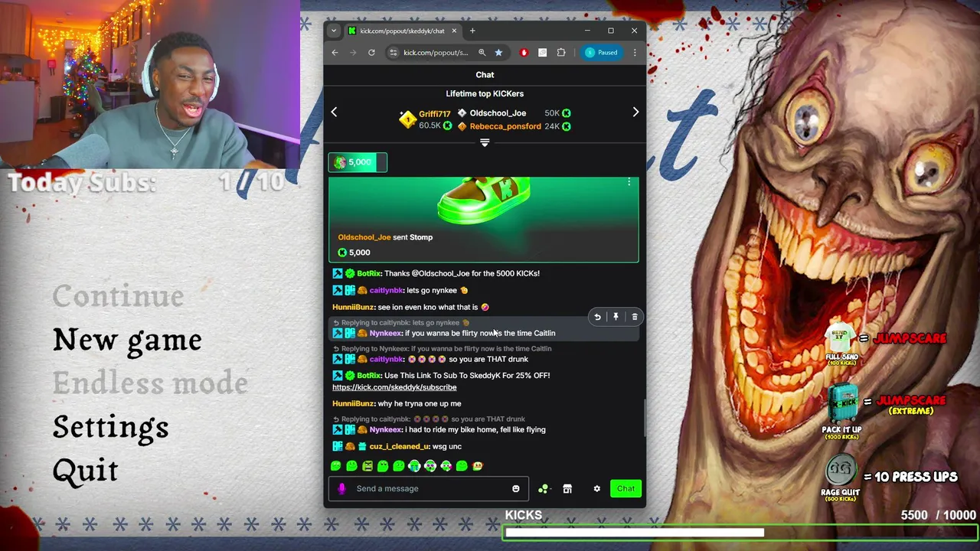Click HunniiBunz on 'why he tryna one up me'

(353, 403)
